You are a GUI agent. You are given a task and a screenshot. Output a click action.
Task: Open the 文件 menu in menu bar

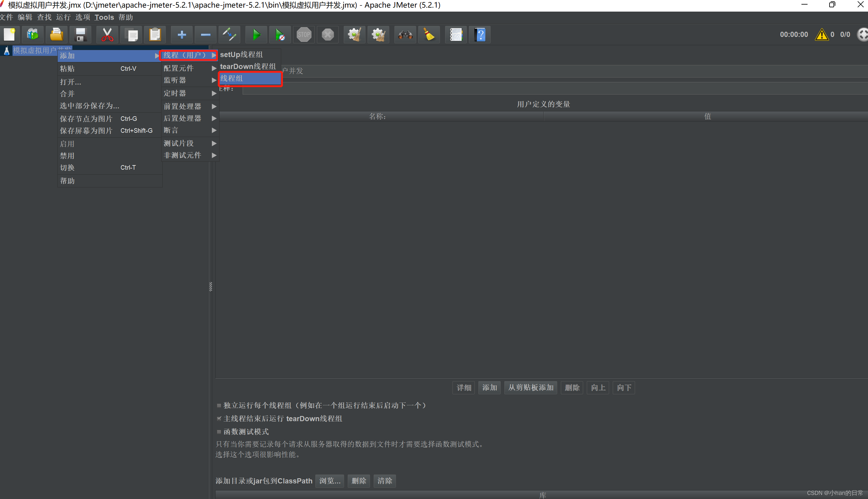[x=6, y=17]
